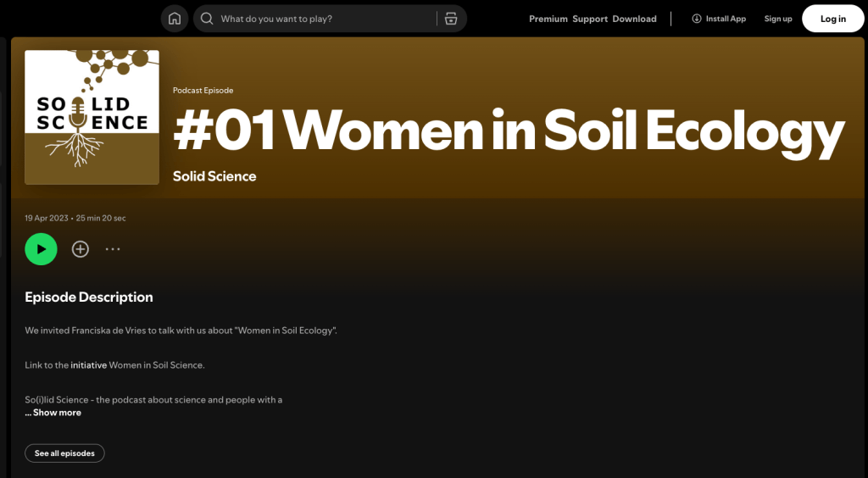The height and width of the screenshot is (478, 868).
Task: Open the Premium page
Action: click(548, 19)
